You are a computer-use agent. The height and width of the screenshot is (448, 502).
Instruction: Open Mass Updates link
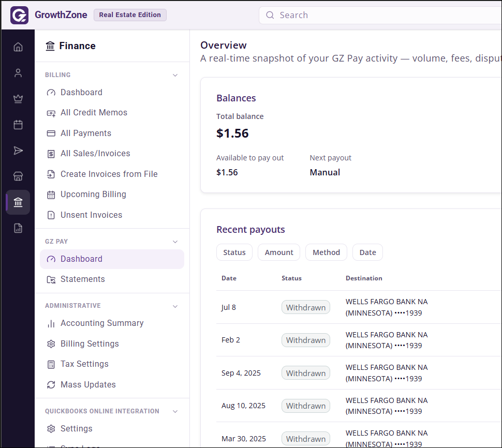(112, 385)
